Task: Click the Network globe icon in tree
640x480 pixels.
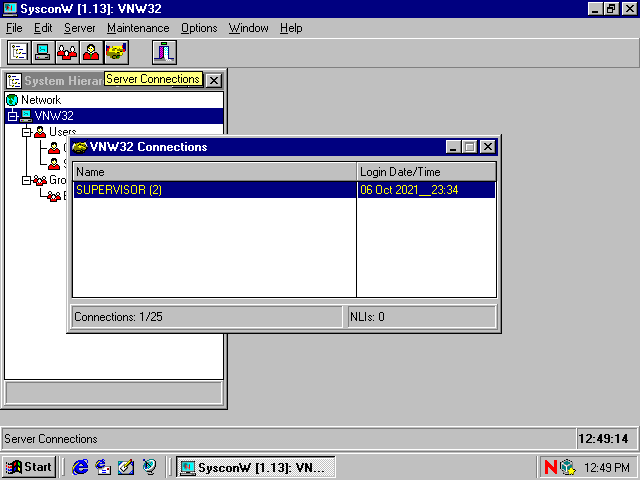Action: pyautogui.click(x=12, y=100)
